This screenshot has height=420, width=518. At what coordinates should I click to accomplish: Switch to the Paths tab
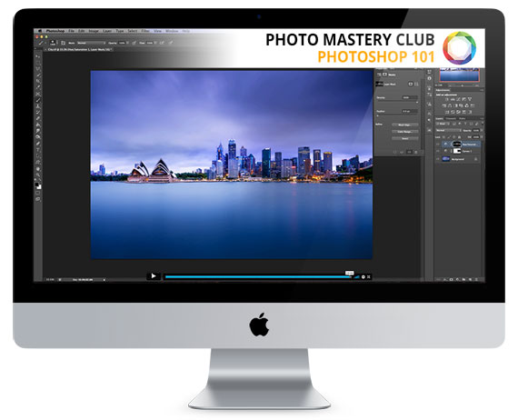click(463, 118)
